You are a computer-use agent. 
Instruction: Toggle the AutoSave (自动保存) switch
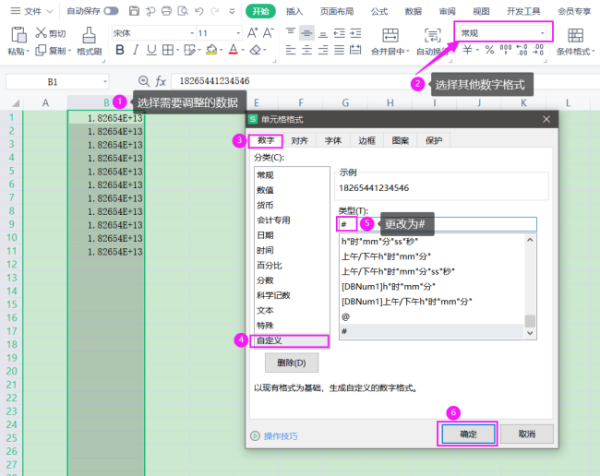coord(110,11)
